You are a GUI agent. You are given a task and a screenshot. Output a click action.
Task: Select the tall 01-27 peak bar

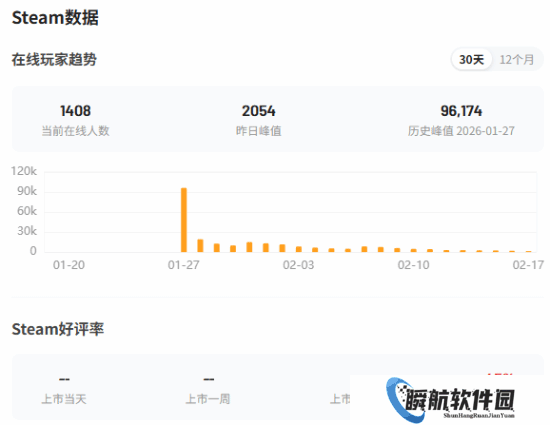tap(184, 220)
